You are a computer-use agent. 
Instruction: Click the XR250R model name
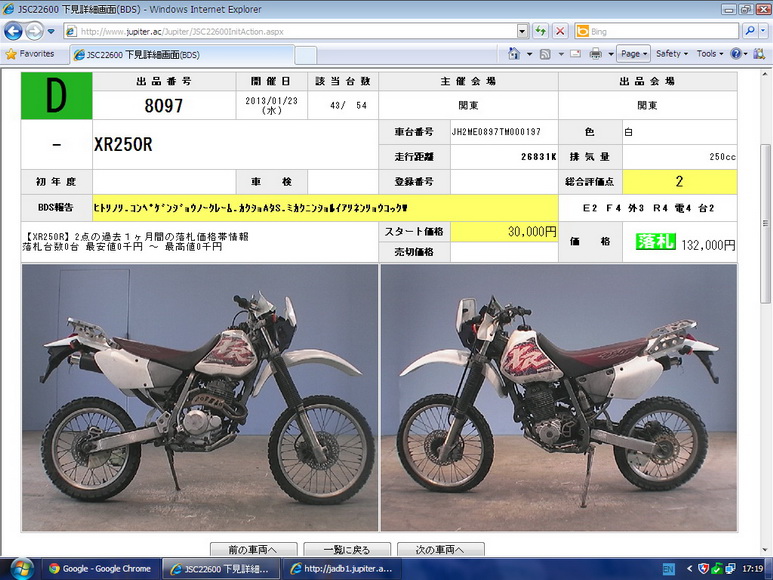[x=123, y=144]
